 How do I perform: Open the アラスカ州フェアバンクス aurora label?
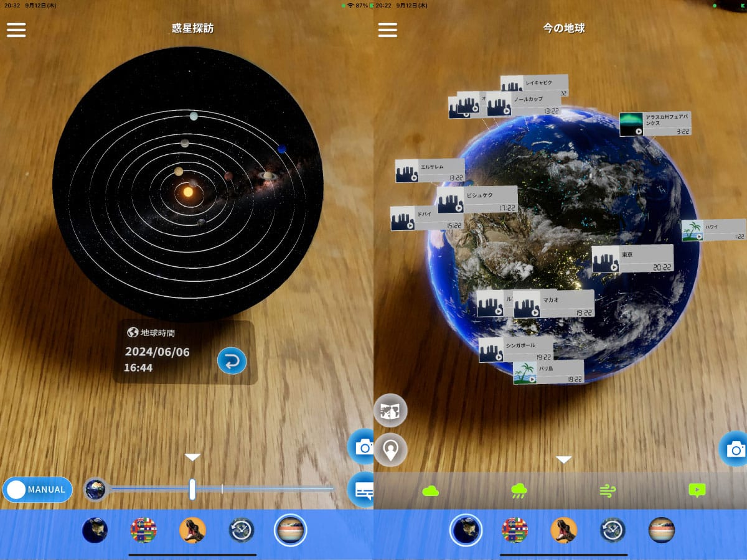coord(655,124)
